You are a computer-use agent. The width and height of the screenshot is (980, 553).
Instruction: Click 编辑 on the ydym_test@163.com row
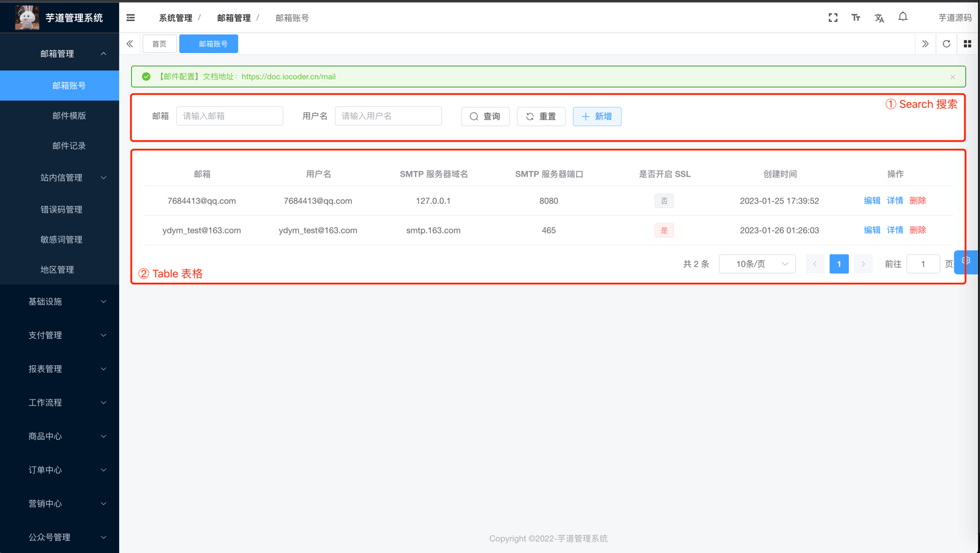pos(872,230)
